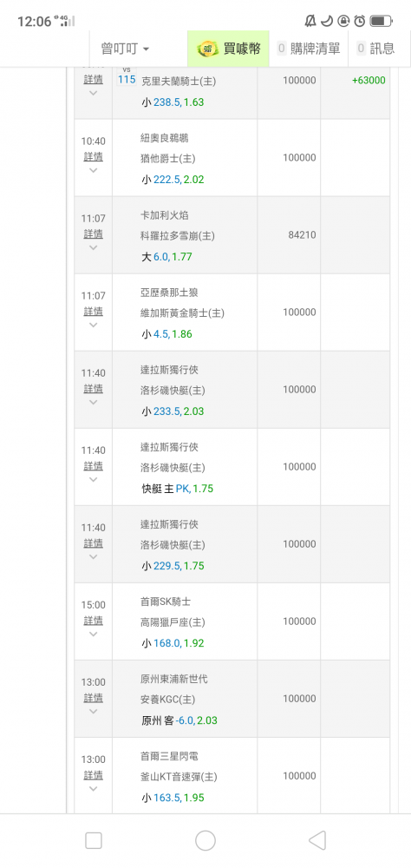Expand chevron under 15:00 首爾SK騎士 row
Viewport: 411px width, 868px height.
(93, 634)
